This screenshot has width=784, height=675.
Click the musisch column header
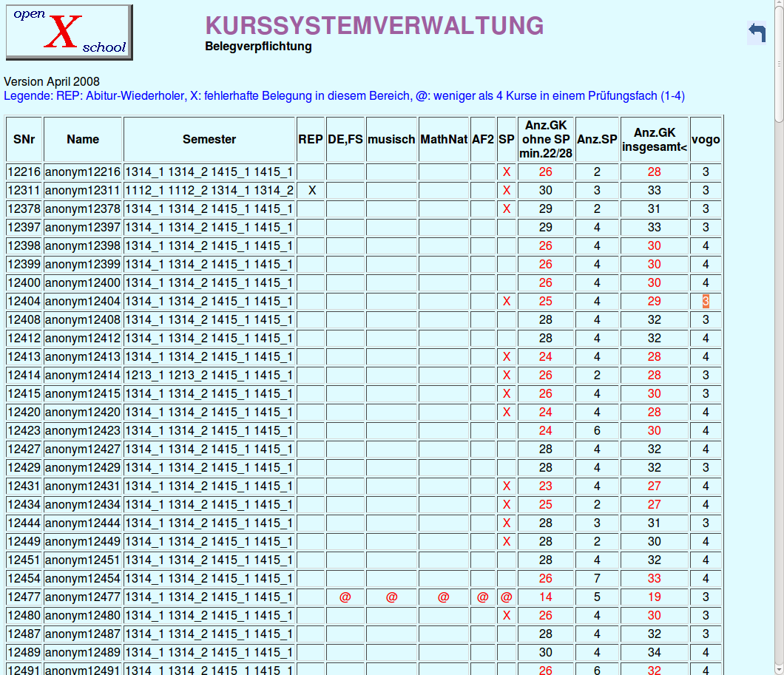tap(391, 140)
